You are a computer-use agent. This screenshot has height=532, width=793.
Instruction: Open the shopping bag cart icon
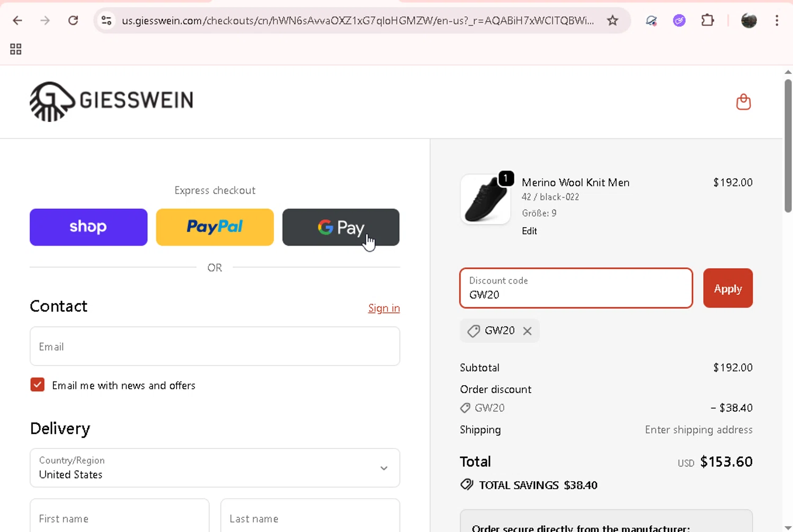(x=743, y=102)
